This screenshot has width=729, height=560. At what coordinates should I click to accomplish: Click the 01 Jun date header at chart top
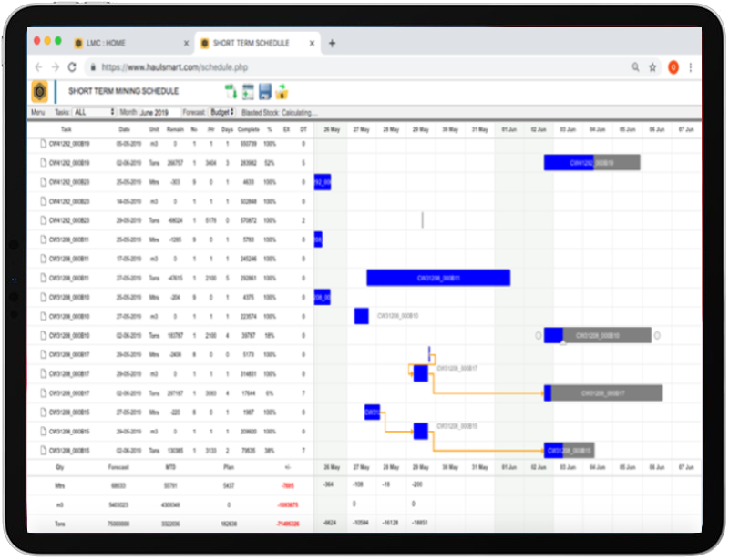(508, 129)
